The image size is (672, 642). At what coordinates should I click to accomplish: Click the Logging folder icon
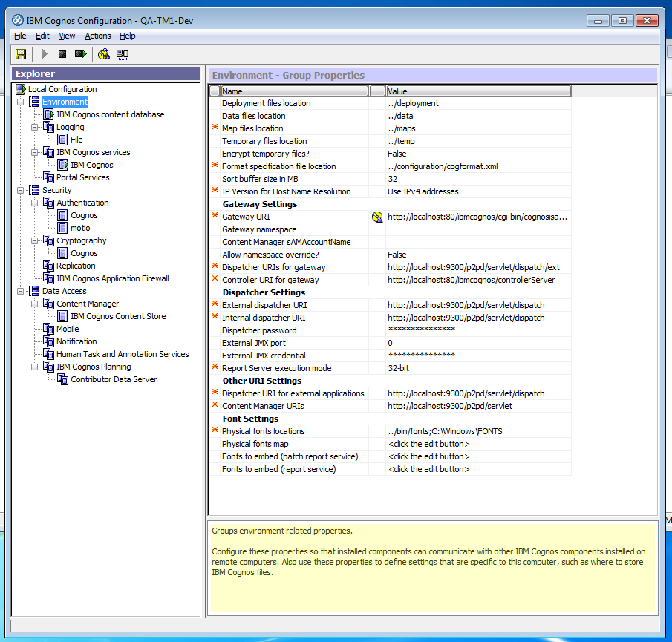click(x=49, y=127)
